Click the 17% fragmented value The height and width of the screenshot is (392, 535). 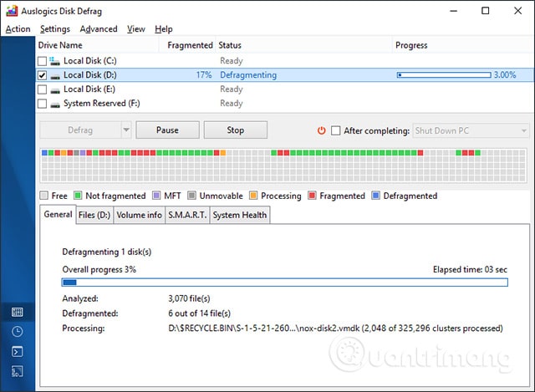click(x=204, y=75)
